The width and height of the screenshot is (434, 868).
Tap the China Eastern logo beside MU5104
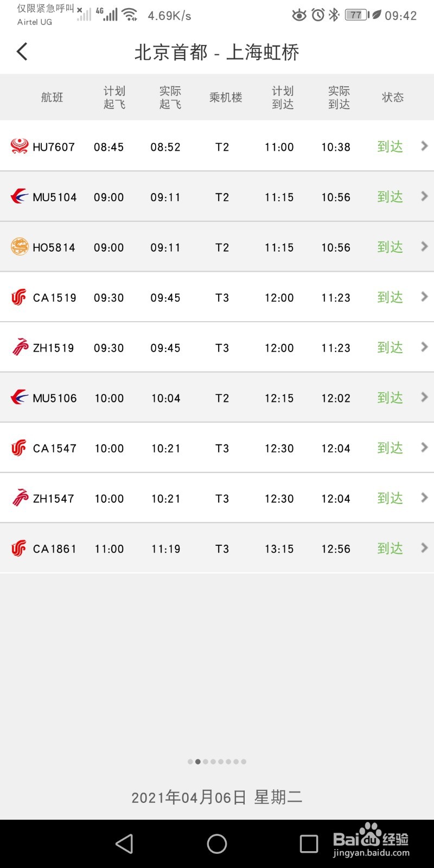(x=20, y=196)
